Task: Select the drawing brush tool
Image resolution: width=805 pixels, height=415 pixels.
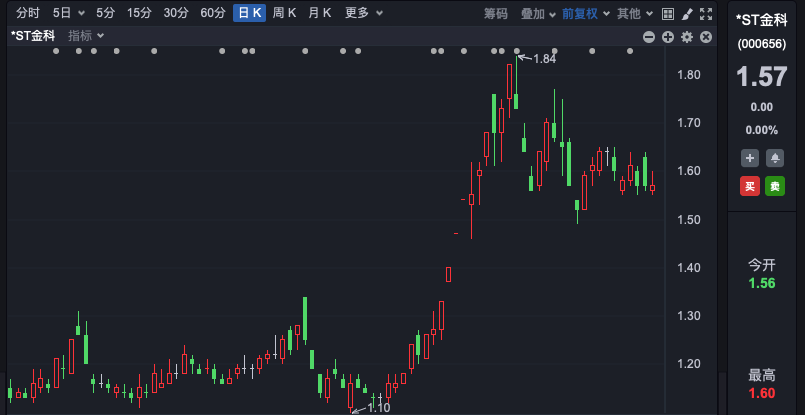Action: tap(686, 14)
